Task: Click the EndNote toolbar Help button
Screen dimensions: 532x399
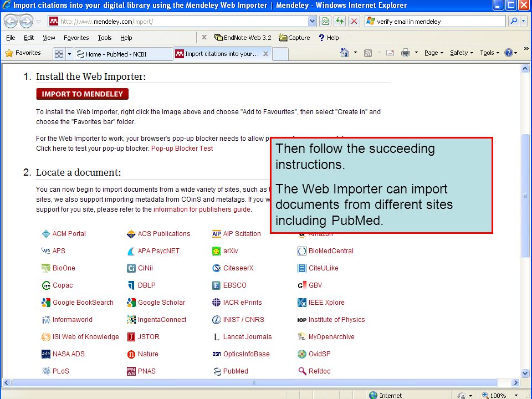Action: (x=329, y=38)
